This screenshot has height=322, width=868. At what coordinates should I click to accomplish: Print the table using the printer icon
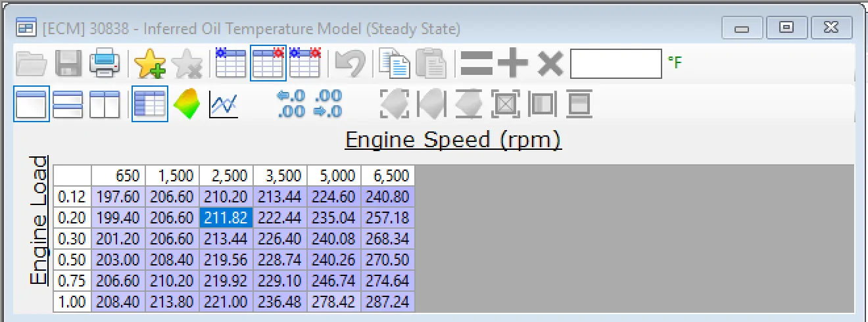point(105,64)
